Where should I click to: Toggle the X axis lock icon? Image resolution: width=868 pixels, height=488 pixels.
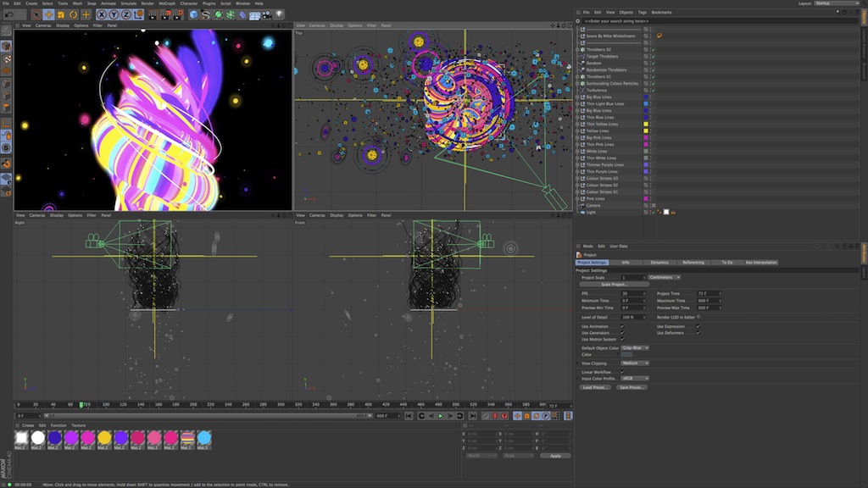click(101, 14)
